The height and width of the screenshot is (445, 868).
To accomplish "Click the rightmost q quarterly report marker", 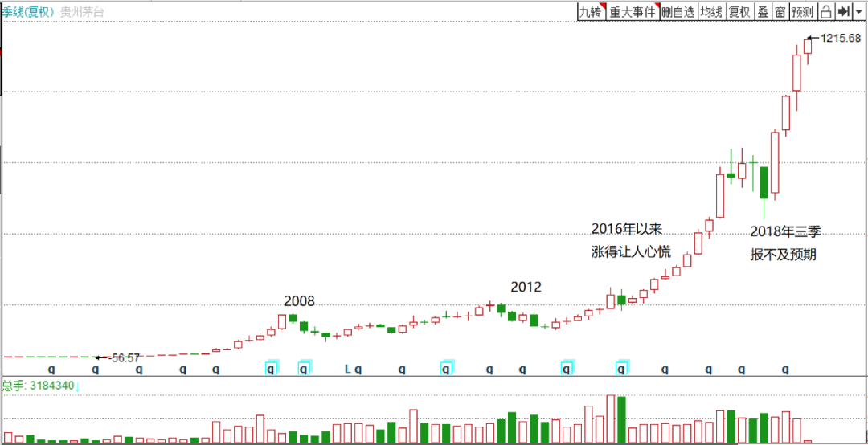I will (x=784, y=368).
